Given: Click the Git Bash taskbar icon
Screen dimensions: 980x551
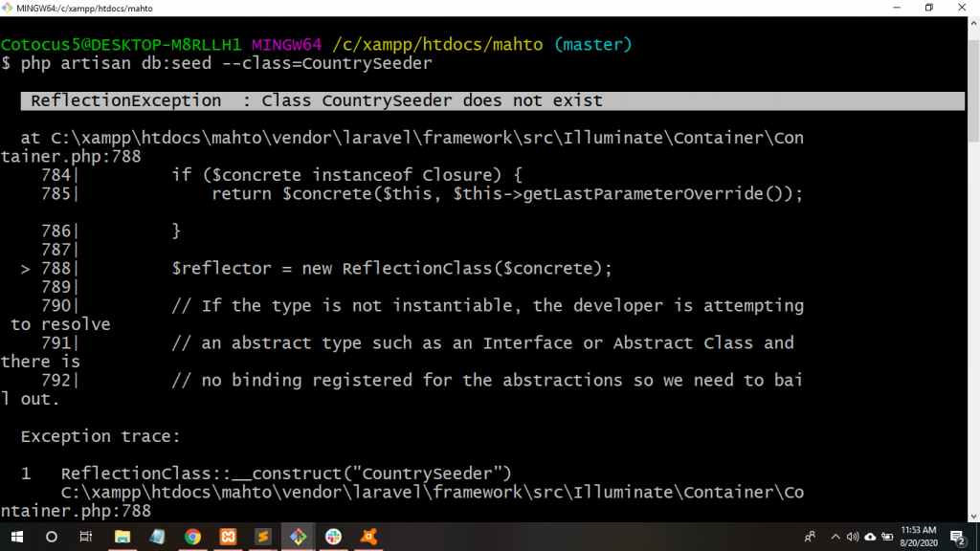Looking at the screenshot, I should [299, 537].
